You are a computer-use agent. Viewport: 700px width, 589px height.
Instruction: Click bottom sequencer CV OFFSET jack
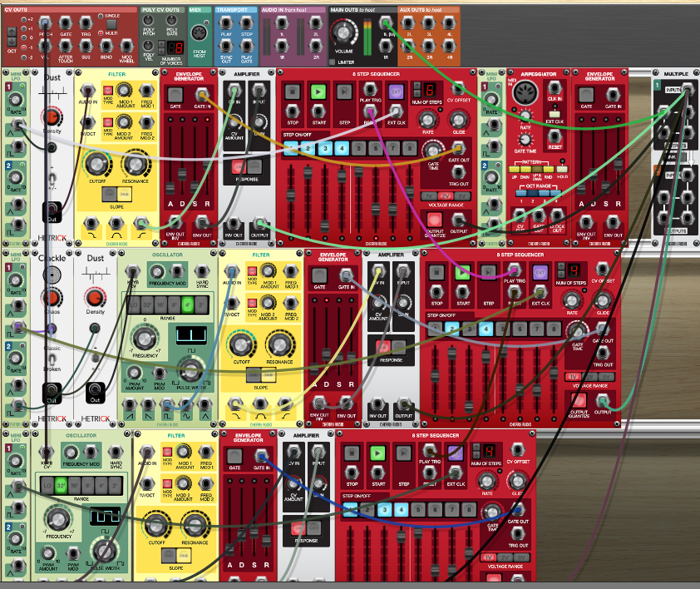pyautogui.click(x=517, y=450)
